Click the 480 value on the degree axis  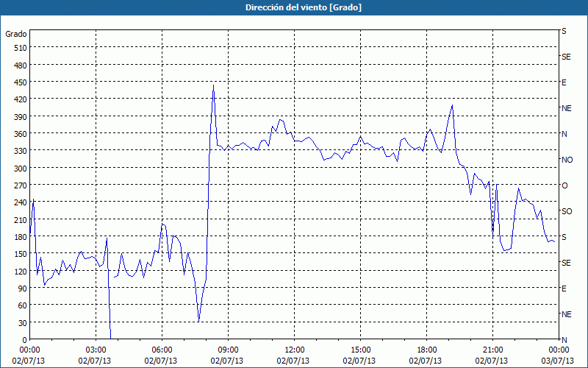point(21,66)
